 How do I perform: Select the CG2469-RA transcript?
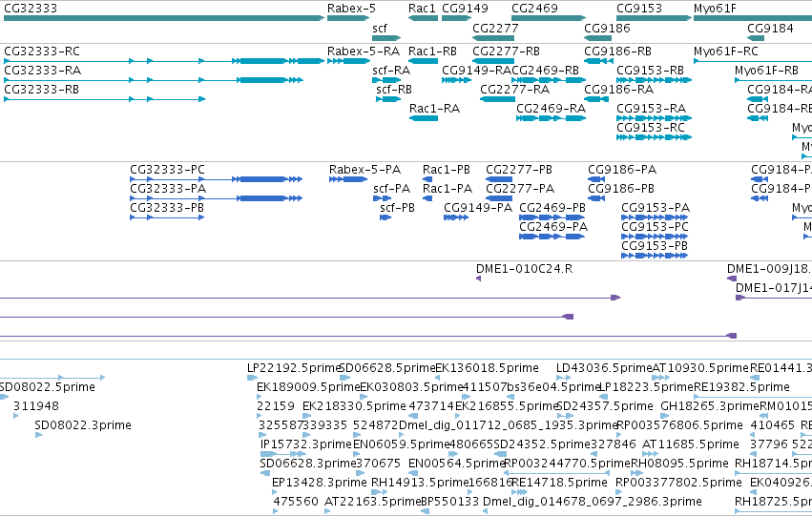click(x=551, y=118)
